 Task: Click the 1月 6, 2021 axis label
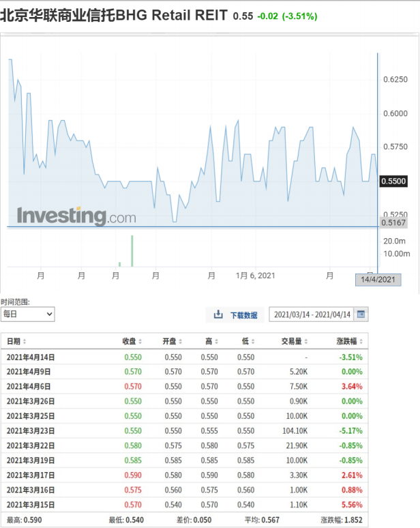(255, 276)
